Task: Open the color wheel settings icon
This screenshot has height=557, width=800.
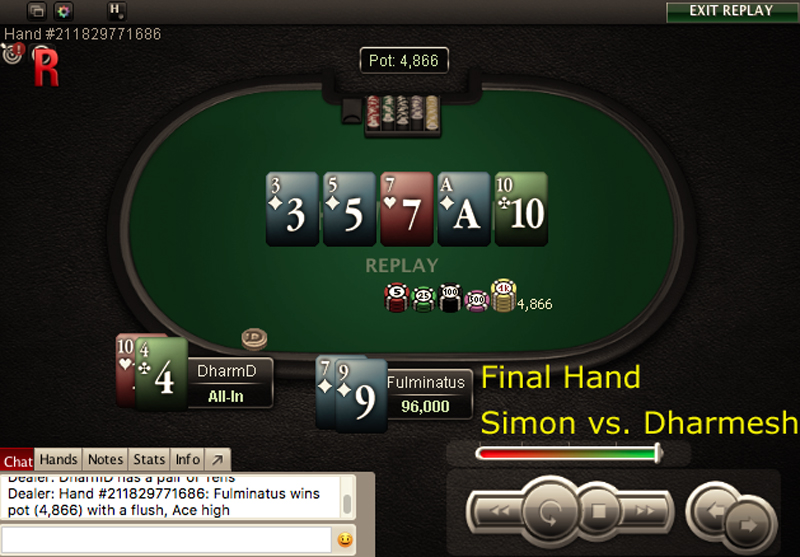Action: pos(64,11)
